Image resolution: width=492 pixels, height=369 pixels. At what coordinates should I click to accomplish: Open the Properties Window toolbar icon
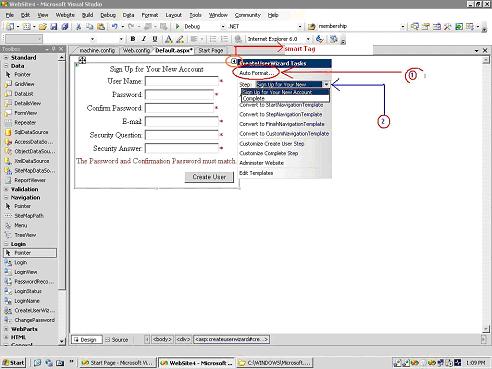click(426, 26)
